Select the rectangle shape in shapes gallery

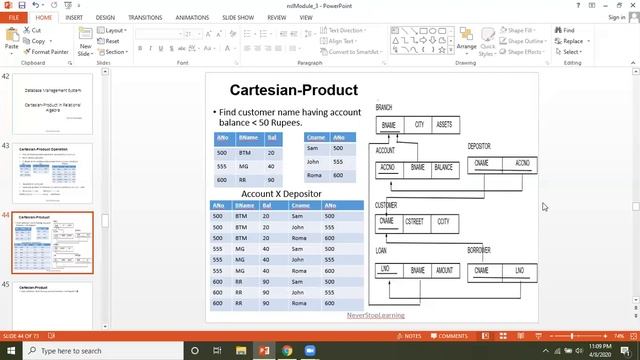424,31
